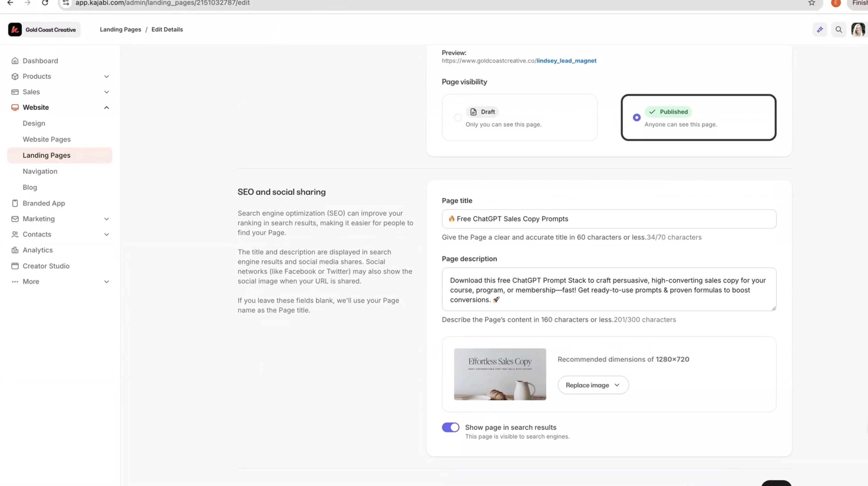Expand the Products sidebar section
Image resolution: width=868 pixels, height=486 pixels.
(106, 77)
